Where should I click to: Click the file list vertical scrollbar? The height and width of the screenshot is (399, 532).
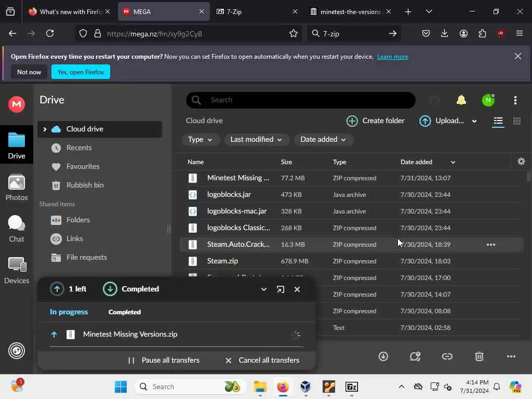pyautogui.click(x=528, y=177)
